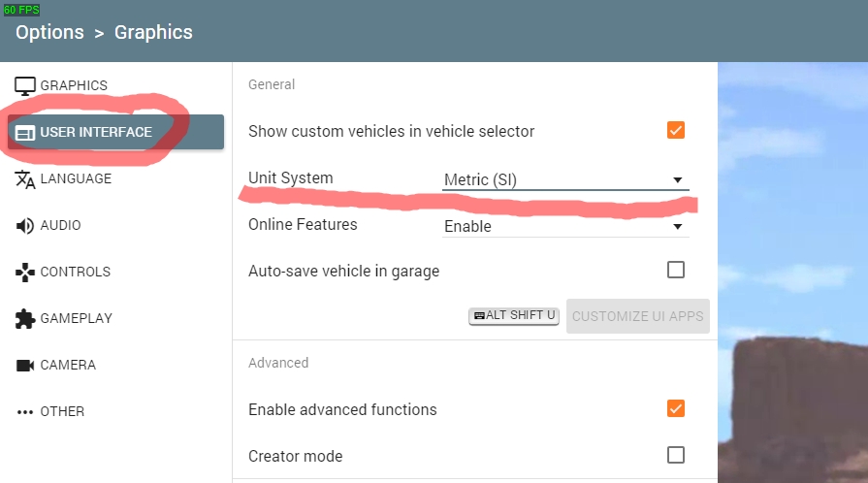This screenshot has width=868, height=483.
Task: Expand the Online Features dropdown arrow
Action: pyautogui.click(x=677, y=227)
